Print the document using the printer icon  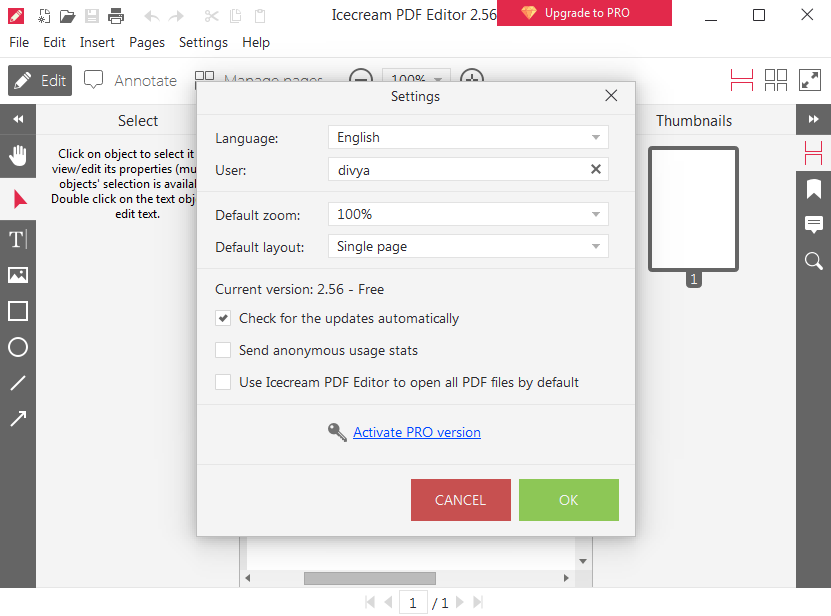[x=116, y=16]
